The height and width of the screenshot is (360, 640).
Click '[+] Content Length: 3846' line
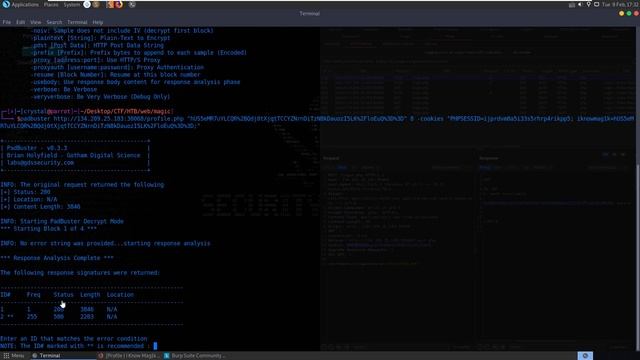pyautogui.click(x=40, y=207)
